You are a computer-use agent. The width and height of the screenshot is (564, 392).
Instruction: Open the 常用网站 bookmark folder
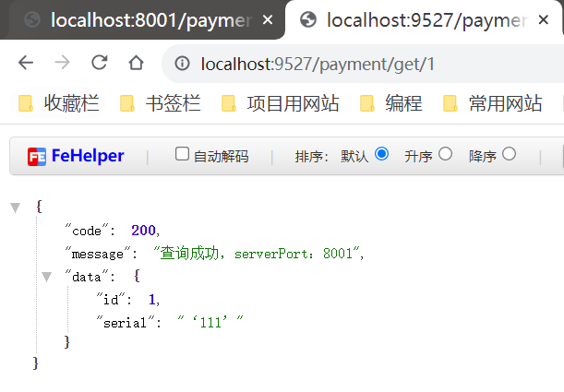(493, 103)
